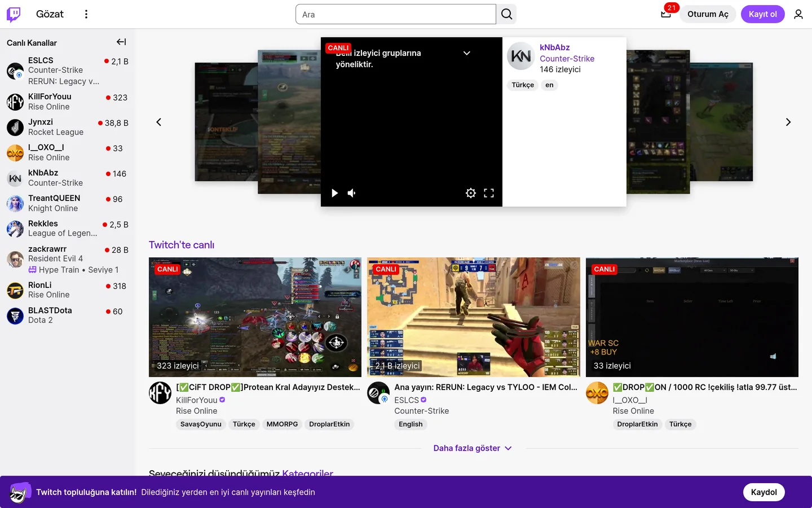Expand Daha fazla göster

pyautogui.click(x=473, y=448)
